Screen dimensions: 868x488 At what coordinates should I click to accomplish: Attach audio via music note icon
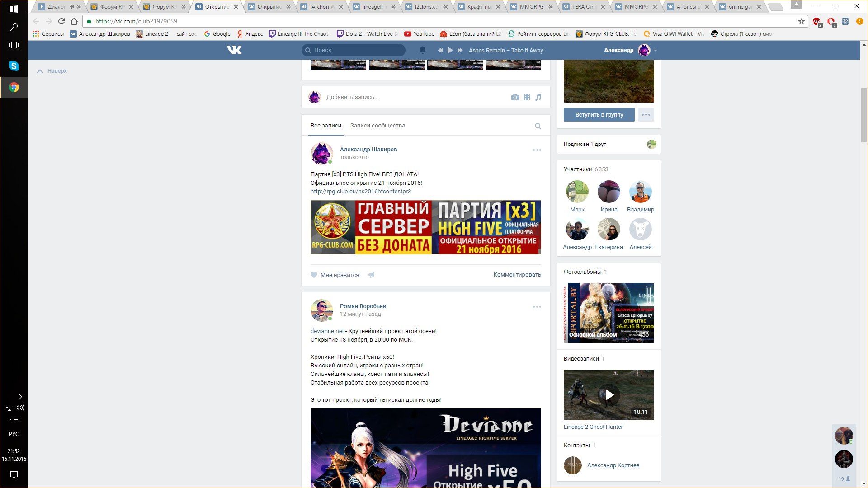[538, 97]
